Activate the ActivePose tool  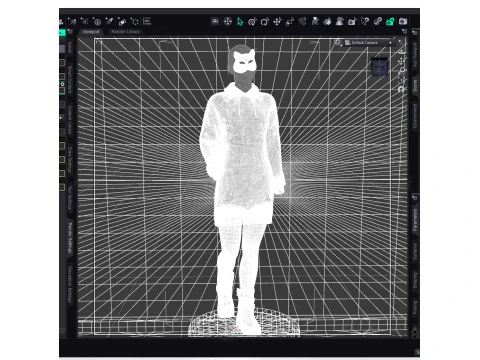coord(302,22)
